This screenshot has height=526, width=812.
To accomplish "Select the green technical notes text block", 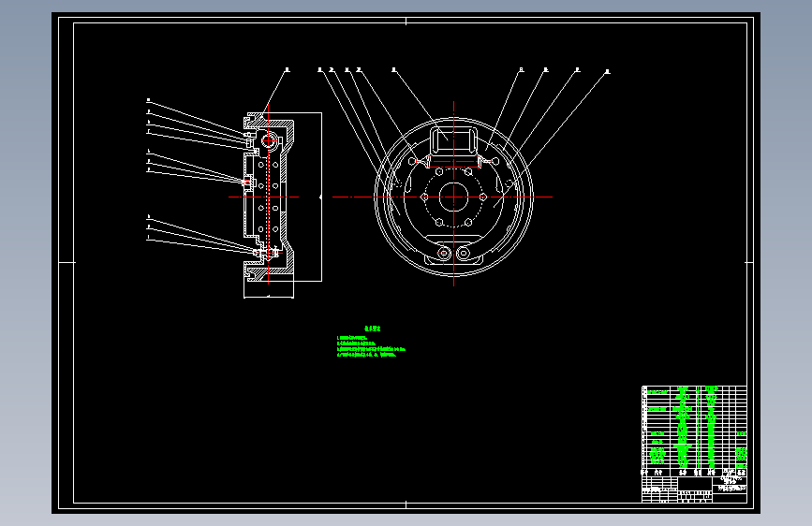I will pyautogui.click(x=371, y=342).
